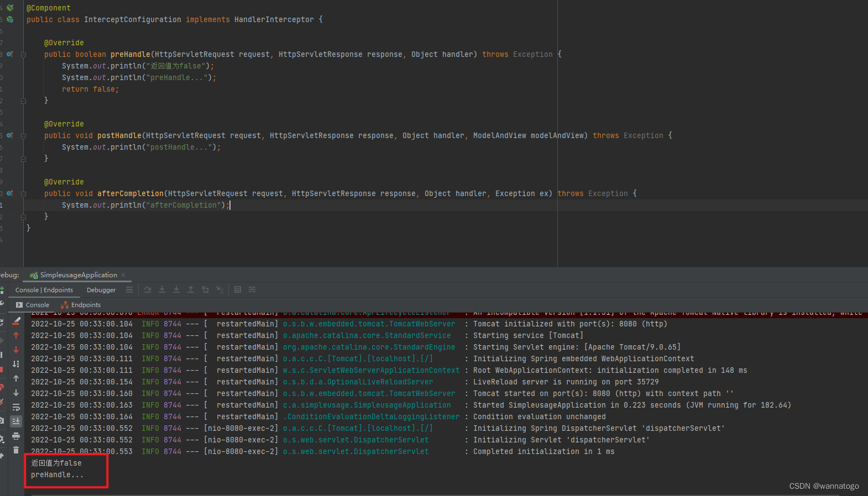Click the "afterCompletion" string in println
Image resolution: width=868 pixels, height=496 pixels.
click(184, 205)
